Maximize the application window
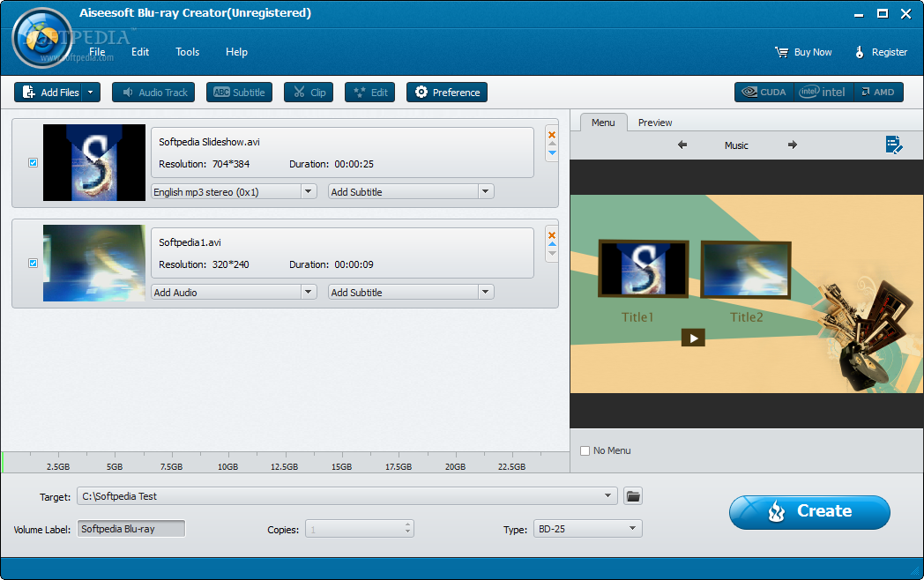This screenshot has width=924, height=580. tap(883, 13)
